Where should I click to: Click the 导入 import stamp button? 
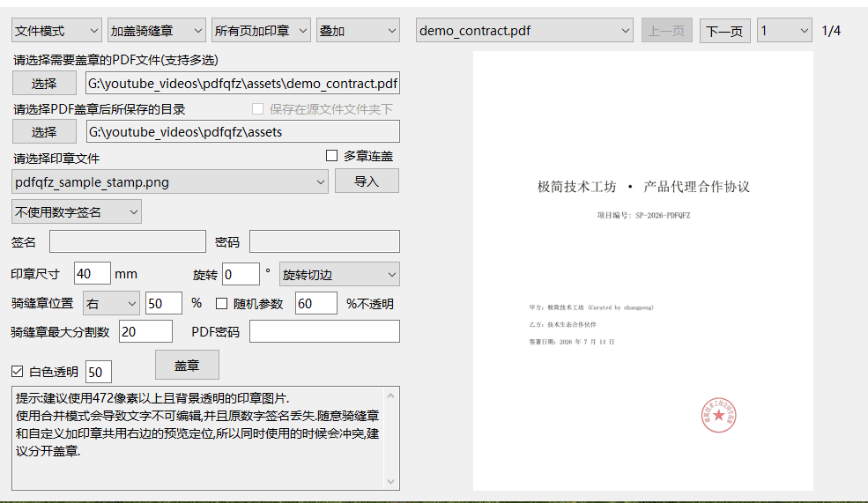pyautogui.click(x=367, y=181)
